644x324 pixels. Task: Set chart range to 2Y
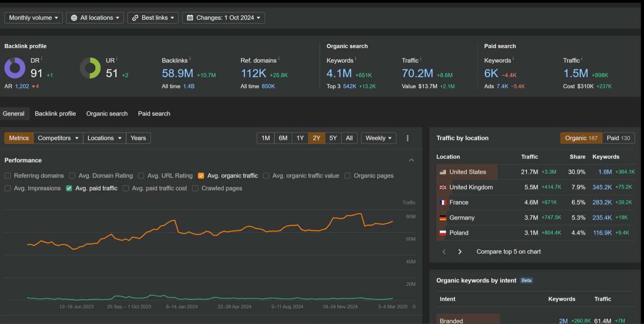316,138
